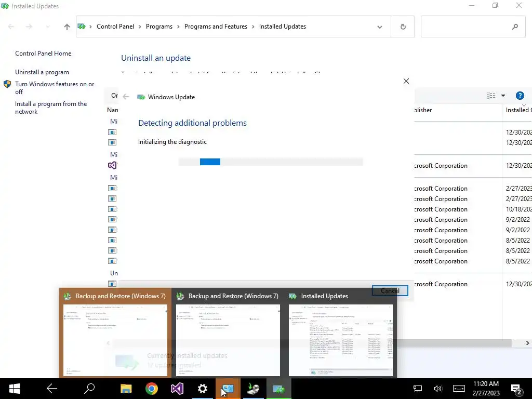532x399 pixels.
Task: Select Installed Updates in the breadcrumb
Action: [282, 26]
